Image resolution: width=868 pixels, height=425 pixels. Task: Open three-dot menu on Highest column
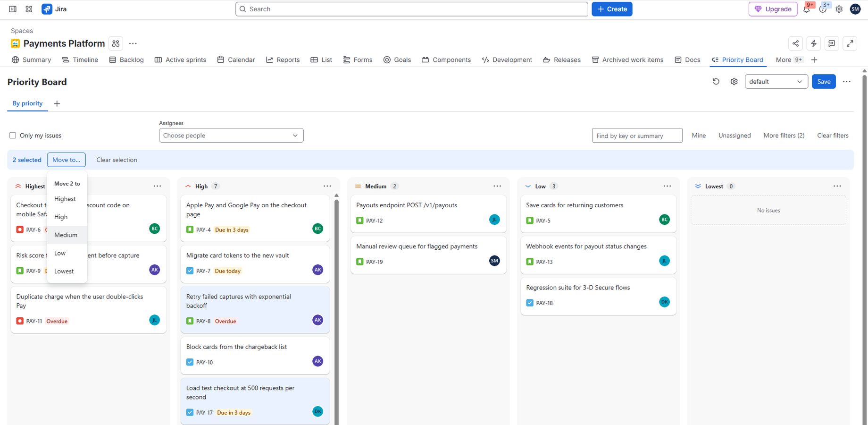click(x=157, y=186)
